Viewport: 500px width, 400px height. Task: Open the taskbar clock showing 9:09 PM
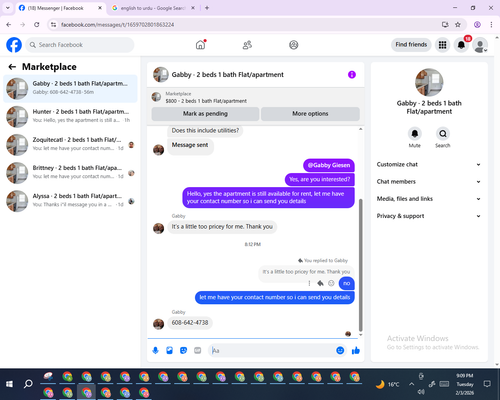465,384
